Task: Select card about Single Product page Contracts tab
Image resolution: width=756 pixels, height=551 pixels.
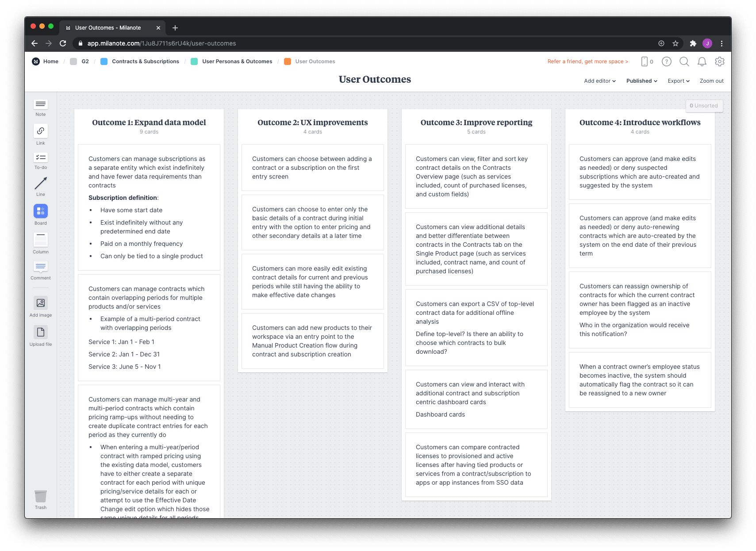Action: 476,249
